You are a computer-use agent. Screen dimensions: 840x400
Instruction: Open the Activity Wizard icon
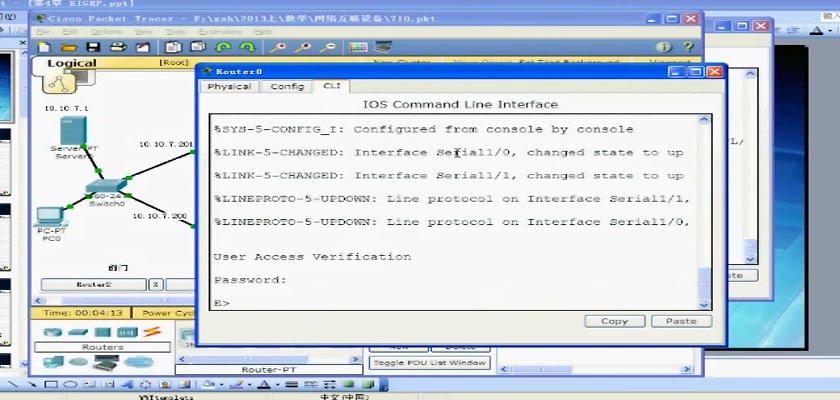[142, 47]
